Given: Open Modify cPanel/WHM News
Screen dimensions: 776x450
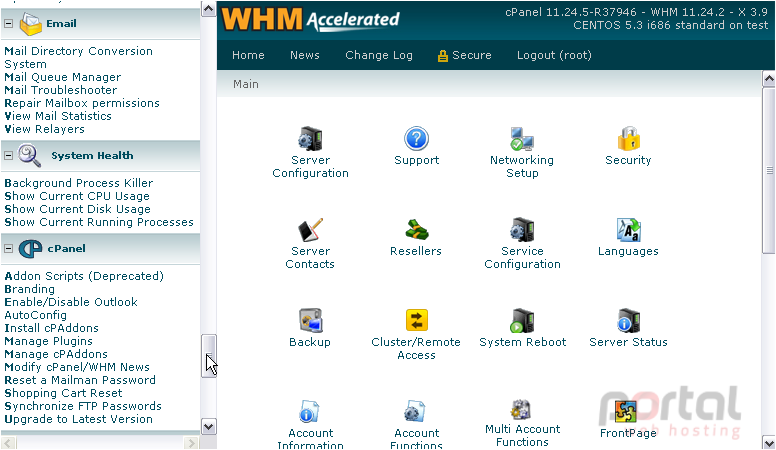Looking at the screenshot, I should coord(77,367).
